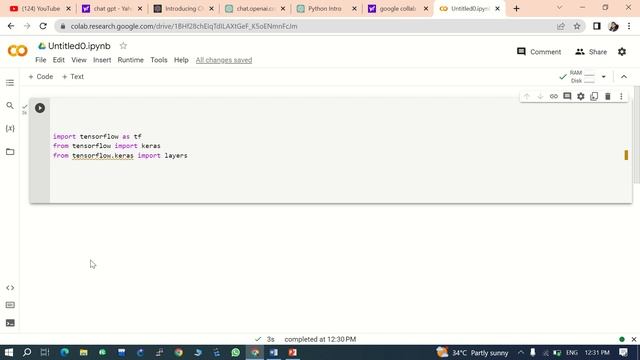This screenshot has height=360, width=640.
Task: Open Insert menu
Action: click(102, 60)
